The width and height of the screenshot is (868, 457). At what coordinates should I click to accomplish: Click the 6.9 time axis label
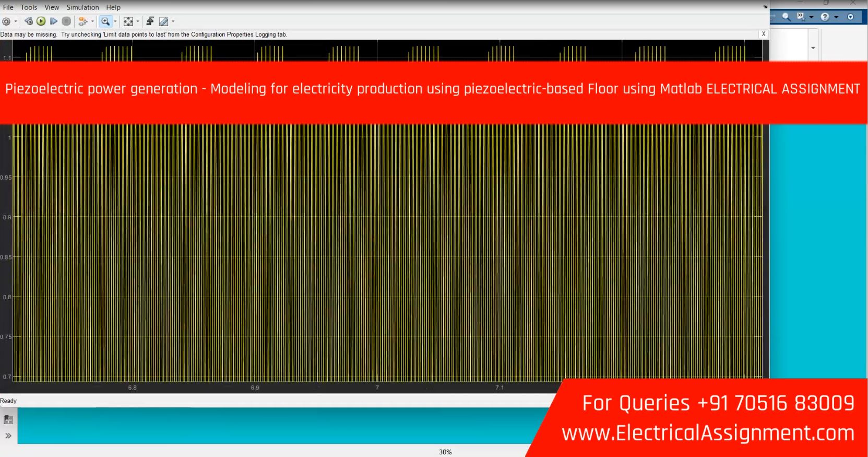tap(255, 388)
